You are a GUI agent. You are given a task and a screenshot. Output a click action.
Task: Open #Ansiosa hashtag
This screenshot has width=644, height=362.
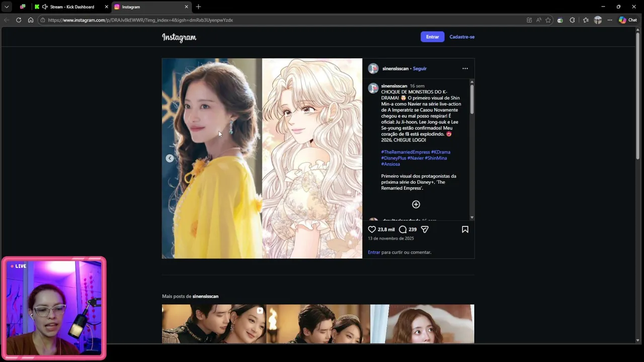click(x=390, y=164)
